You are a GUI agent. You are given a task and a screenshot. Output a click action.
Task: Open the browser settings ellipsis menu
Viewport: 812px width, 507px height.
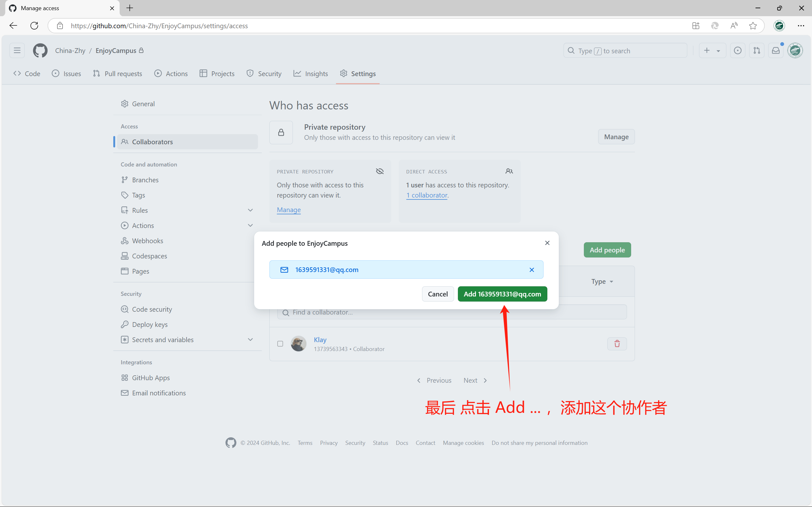(x=801, y=26)
